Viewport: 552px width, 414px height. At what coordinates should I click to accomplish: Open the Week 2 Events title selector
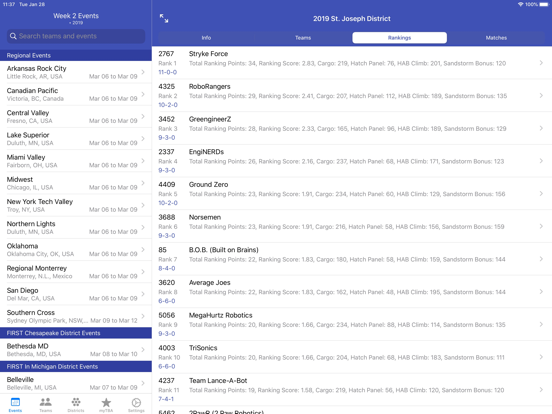pyautogui.click(x=76, y=18)
